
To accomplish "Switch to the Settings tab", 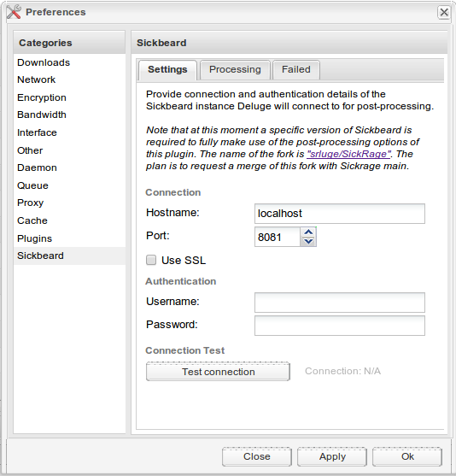I will click(167, 70).
